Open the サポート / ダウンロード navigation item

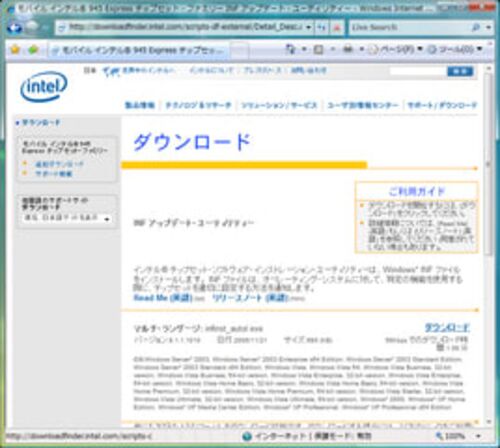(x=442, y=106)
